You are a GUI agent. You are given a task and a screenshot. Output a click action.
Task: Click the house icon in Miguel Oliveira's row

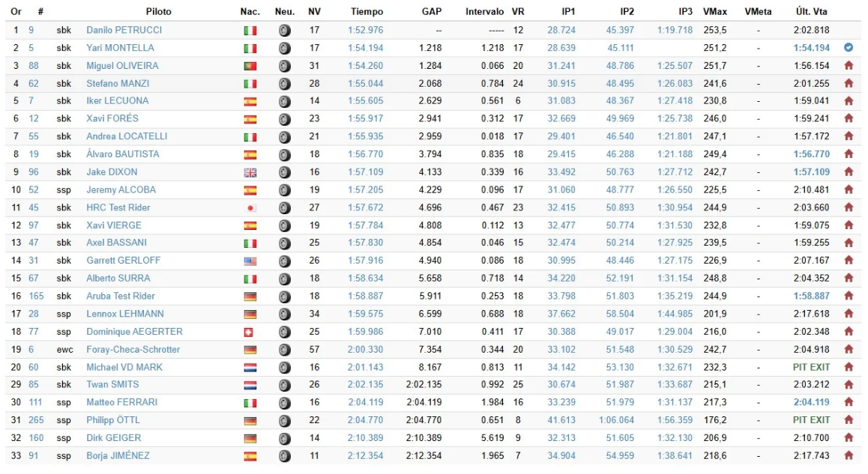tap(849, 66)
